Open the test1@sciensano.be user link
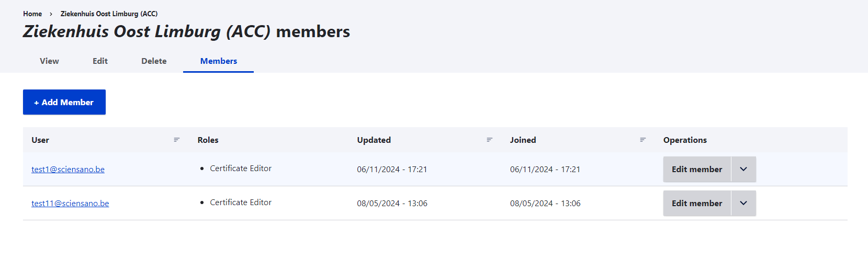Screen dimensions: 868x270 click(x=68, y=169)
